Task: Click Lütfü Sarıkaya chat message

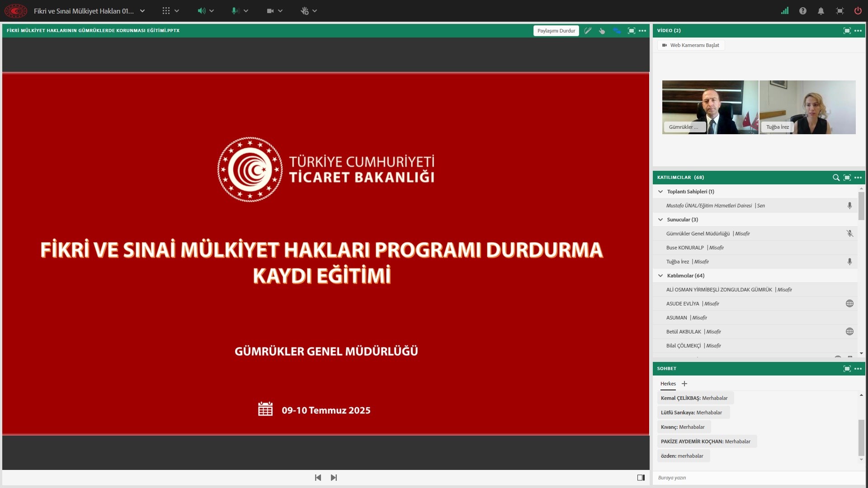Action: point(693,413)
